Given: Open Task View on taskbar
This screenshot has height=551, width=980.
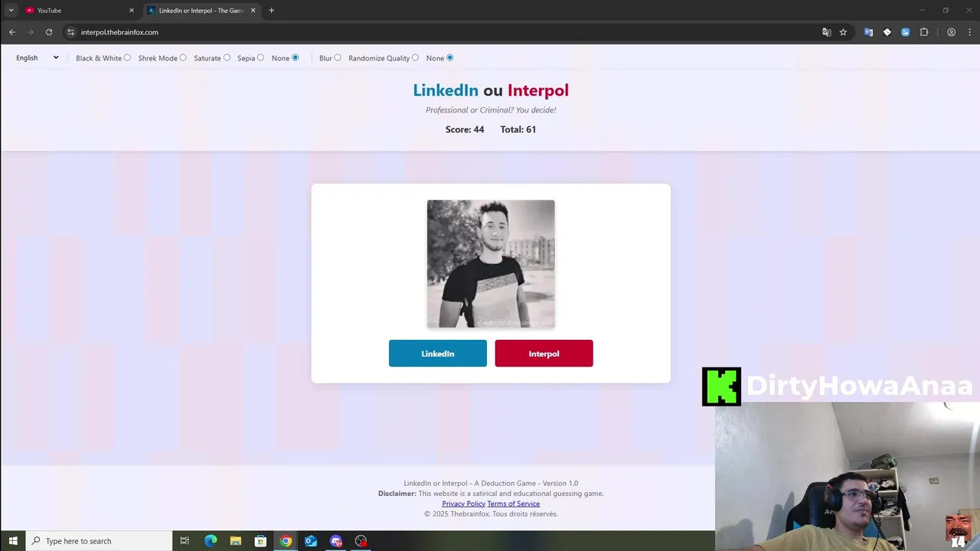Looking at the screenshot, I should (185, 541).
